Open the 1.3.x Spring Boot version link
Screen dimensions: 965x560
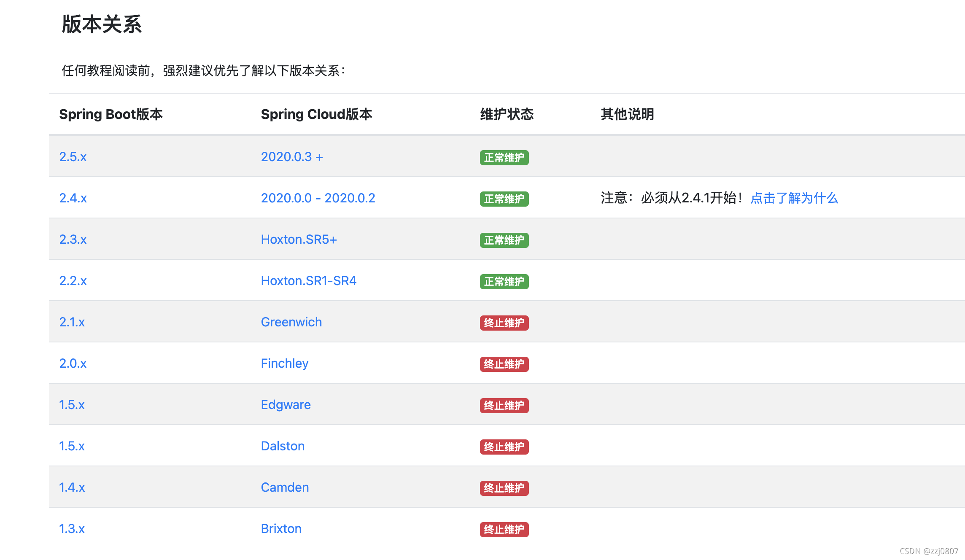[72, 529]
